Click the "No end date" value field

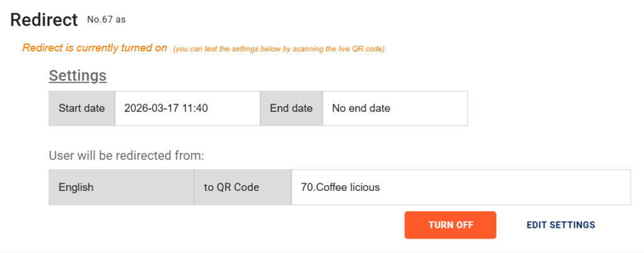[x=361, y=108]
